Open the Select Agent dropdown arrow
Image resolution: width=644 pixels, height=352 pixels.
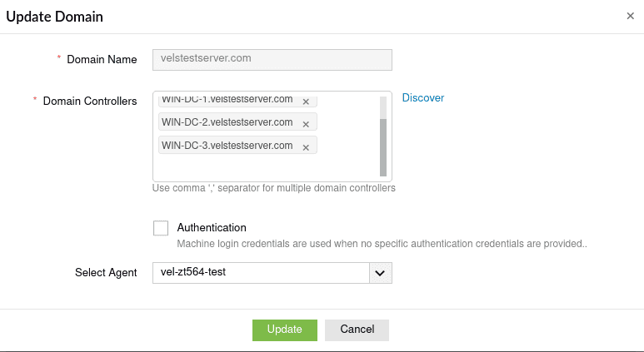[x=381, y=273]
